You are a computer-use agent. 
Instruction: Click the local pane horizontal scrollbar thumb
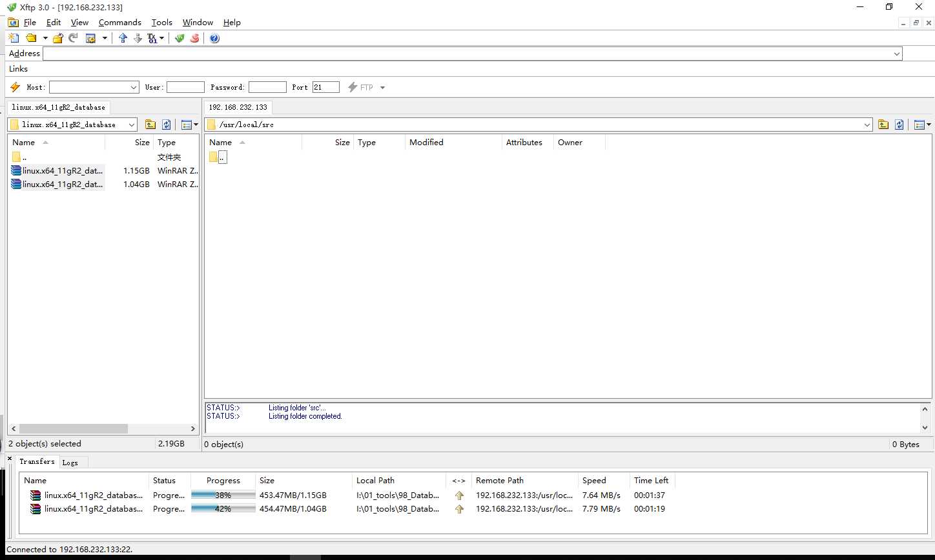pyautogui.click(x=73, y=428)
